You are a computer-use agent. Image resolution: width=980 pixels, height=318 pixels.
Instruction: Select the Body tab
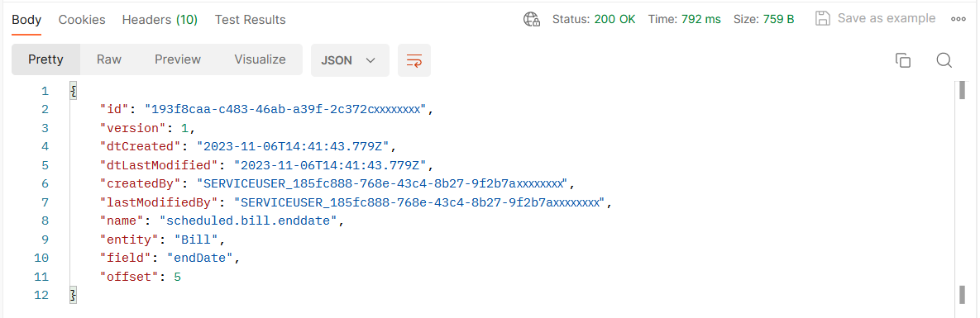[26, 19]
